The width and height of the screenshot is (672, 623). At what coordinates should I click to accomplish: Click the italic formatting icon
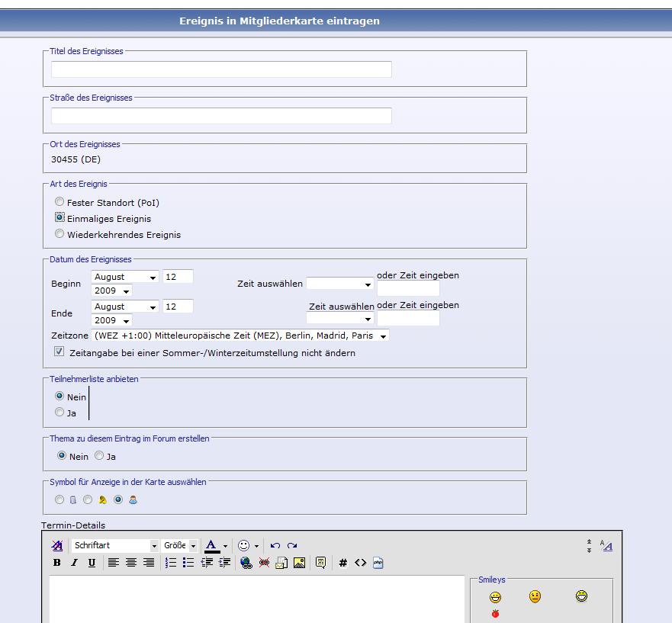click(74, 563)
